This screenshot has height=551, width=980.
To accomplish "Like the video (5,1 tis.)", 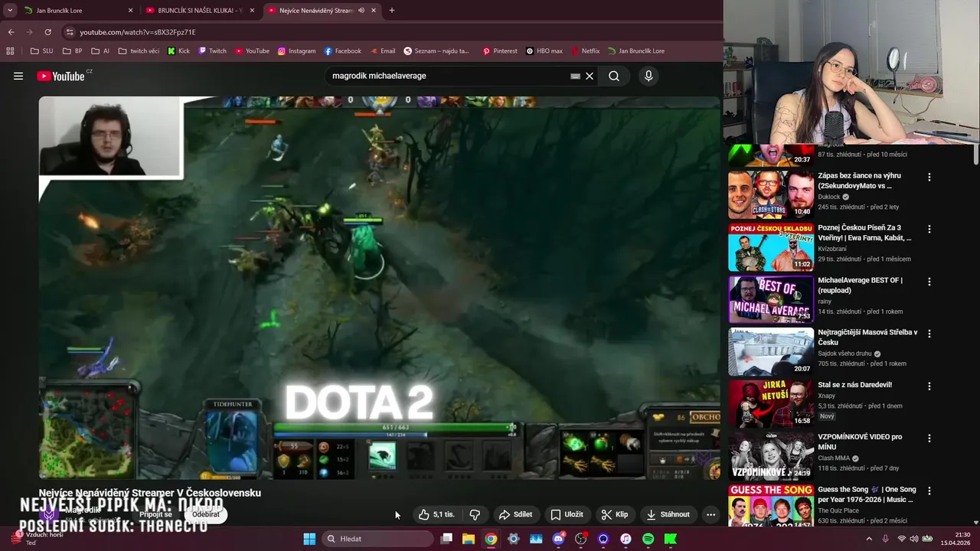I will pyautogui.click(x=436, y=514).
